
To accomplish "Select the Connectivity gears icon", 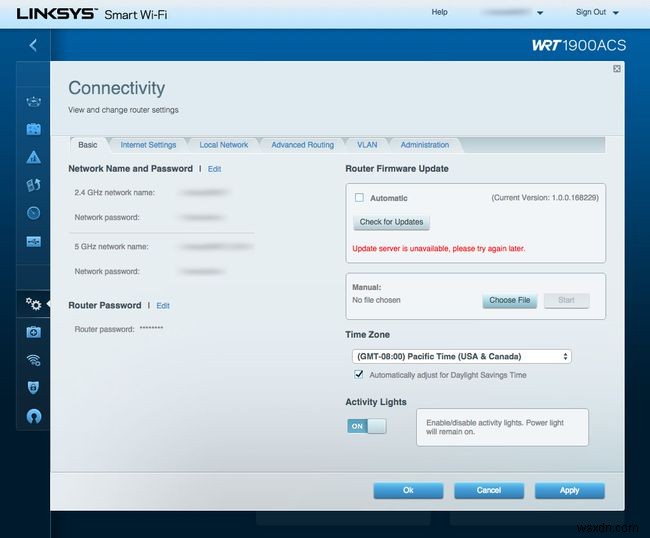I will click(x=34, y=304).
